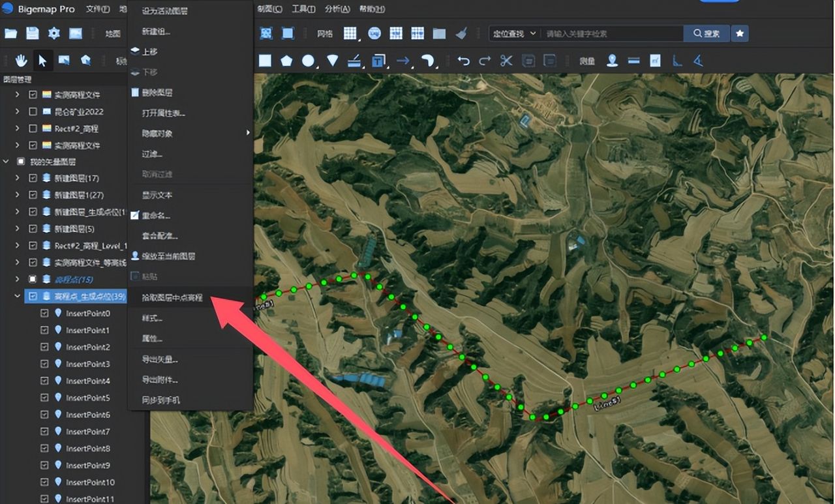Expand the Rect#2_高程 layer node
Viewport: 835px width, 504px height.
(18, 128)
